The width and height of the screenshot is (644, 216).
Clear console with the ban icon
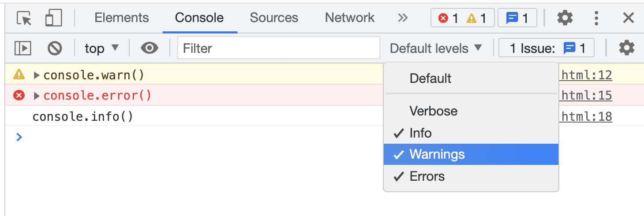pos(55,48)
